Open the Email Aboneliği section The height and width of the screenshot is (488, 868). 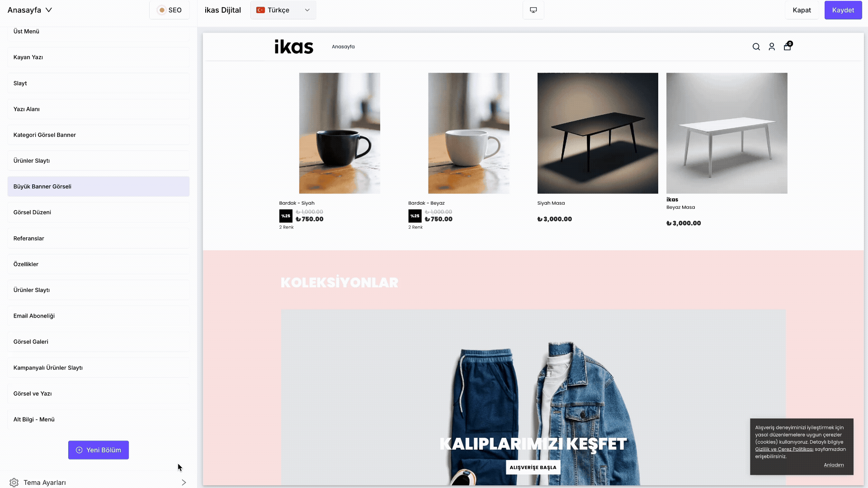[x=99, y=316]
